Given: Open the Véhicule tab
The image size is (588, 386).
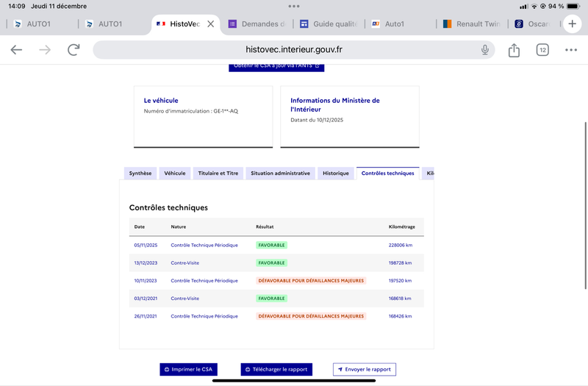Looking at the screenshot, I should (x=175, y=174).
